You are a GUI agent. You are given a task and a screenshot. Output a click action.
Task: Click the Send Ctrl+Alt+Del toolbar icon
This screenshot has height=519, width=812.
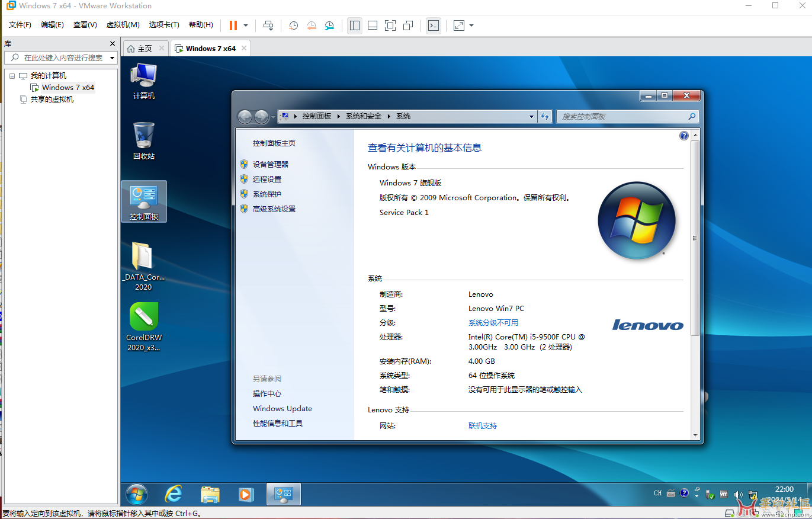(x=268, y=25)
